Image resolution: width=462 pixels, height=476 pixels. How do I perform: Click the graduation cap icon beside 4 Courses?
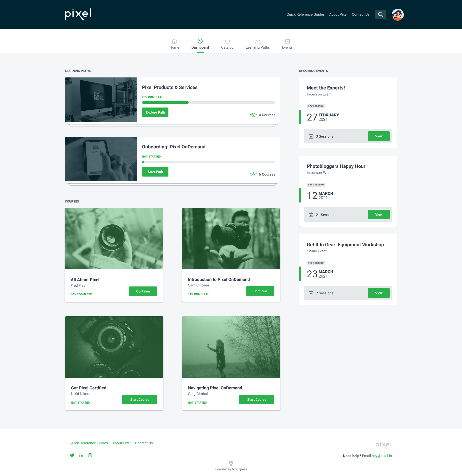point(253,115)
